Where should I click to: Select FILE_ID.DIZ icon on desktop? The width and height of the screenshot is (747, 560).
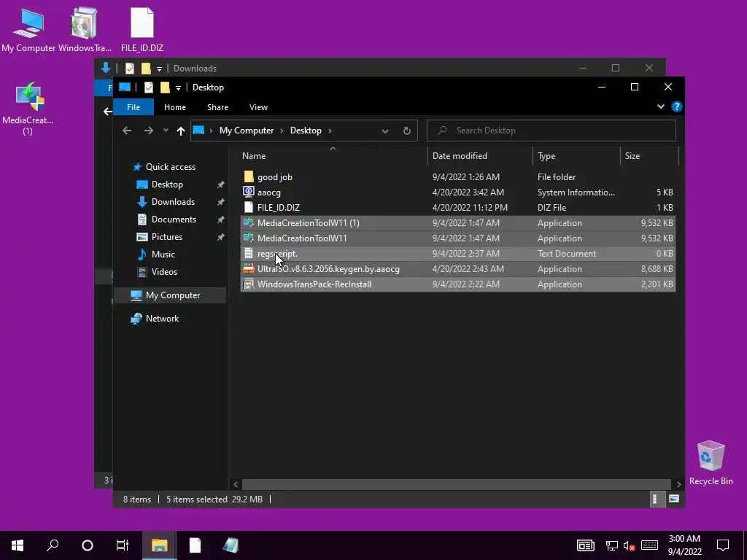142,29
